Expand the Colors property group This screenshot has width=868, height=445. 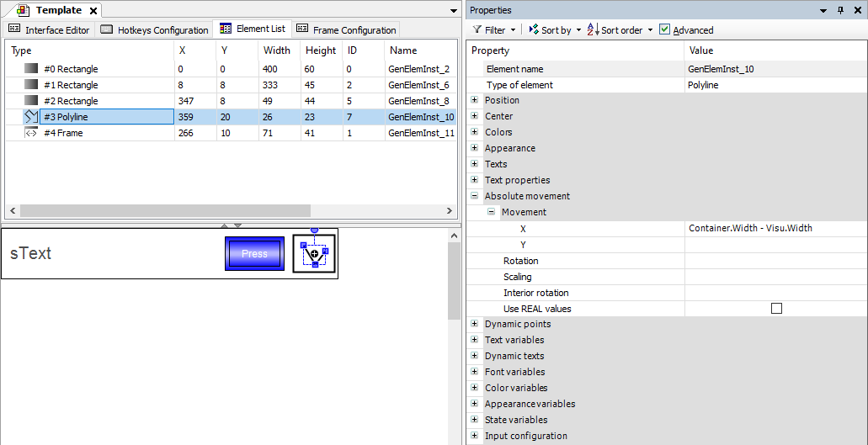(475, 132)
